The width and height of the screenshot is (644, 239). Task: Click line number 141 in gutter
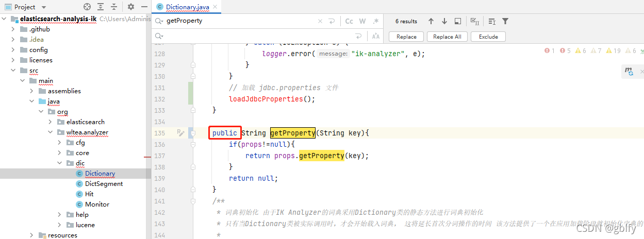(x=159, y=201)
